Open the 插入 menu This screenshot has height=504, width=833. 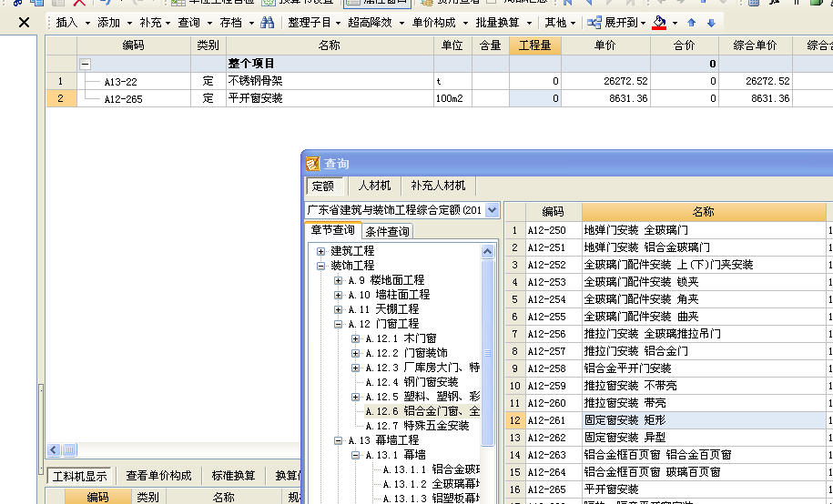(x=73, y=23)
